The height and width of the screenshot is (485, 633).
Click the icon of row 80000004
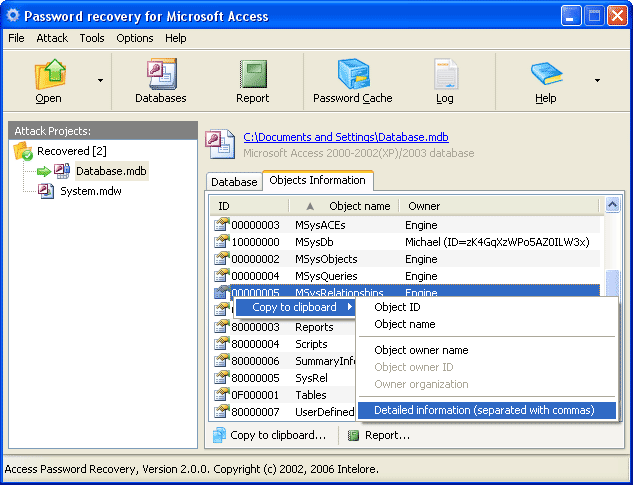221,343
